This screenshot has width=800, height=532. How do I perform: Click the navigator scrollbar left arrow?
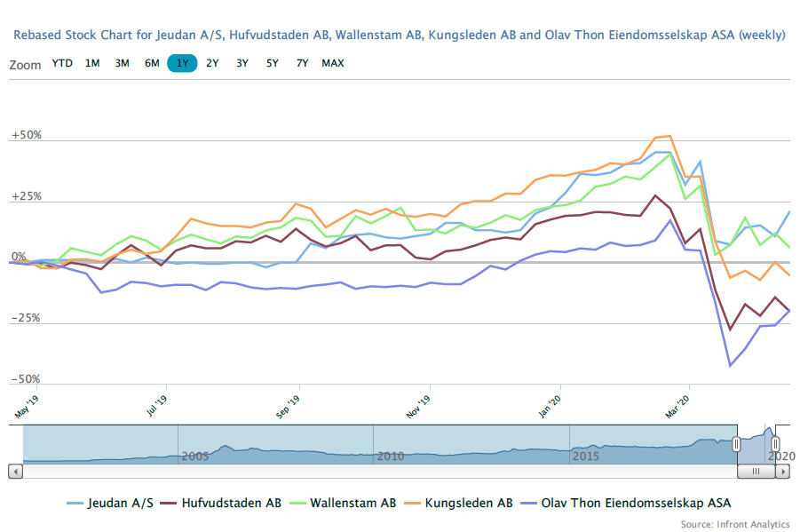15,472
